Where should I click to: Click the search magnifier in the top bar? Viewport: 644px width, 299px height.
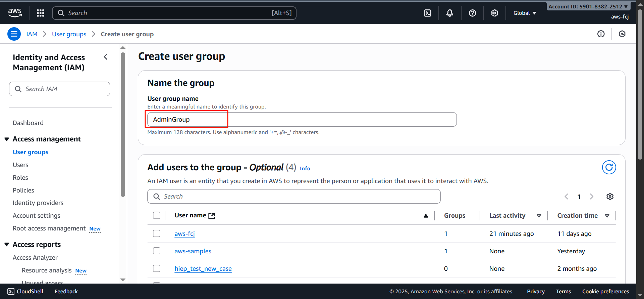(61, 13)
